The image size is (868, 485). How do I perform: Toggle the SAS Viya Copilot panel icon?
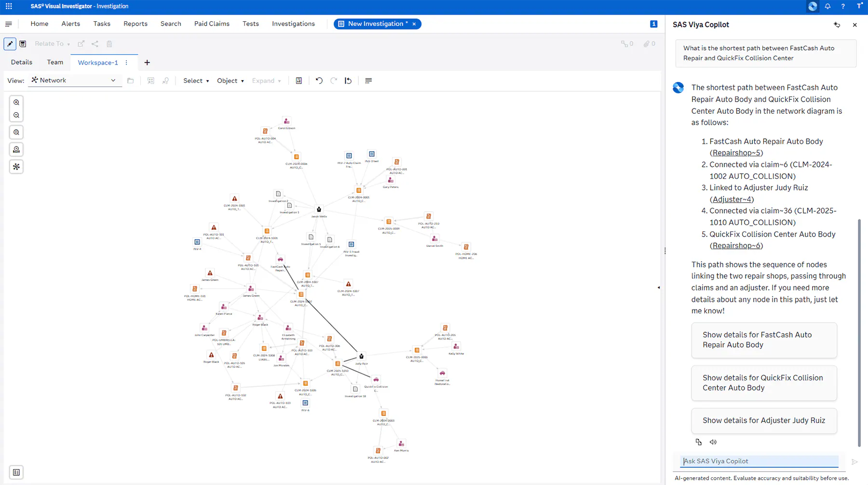[813, 6]
